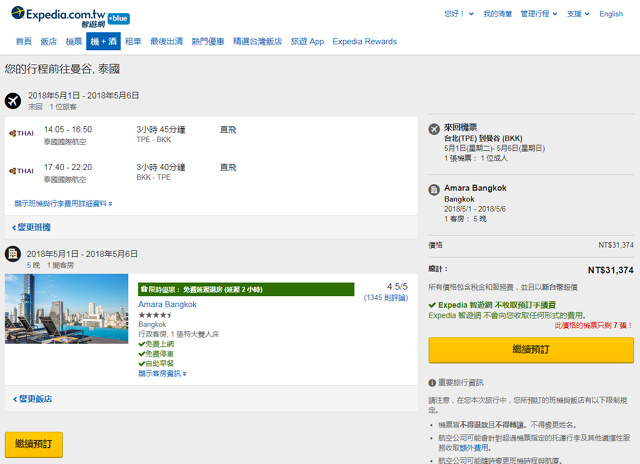Click 變更飯店 to change hotel

(32, 399)
